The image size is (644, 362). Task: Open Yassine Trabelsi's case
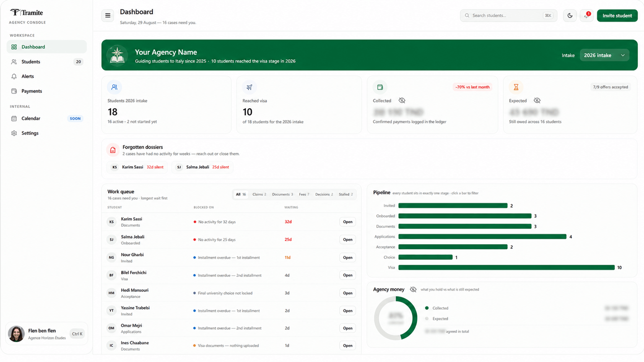pos(348,311)
